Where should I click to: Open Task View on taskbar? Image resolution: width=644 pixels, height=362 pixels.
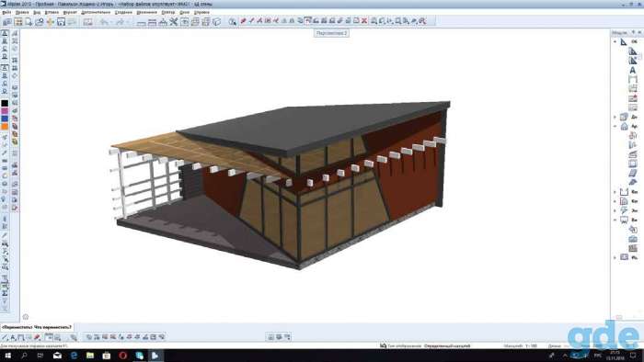click(x=40, y=356)
